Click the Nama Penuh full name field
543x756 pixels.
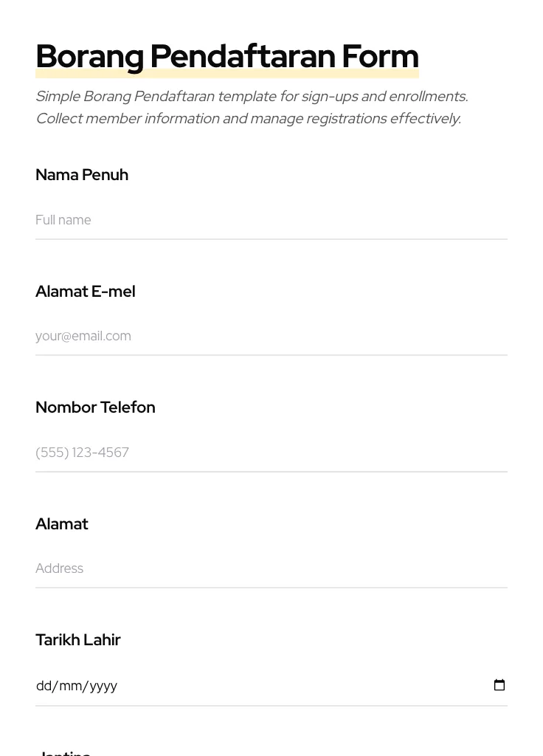pyautogui.click(x=271, y=220)
